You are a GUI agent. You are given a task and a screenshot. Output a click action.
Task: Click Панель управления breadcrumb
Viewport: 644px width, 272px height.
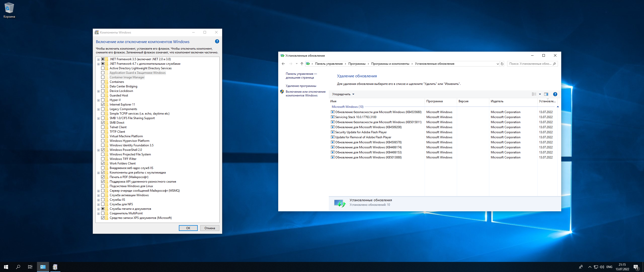click(x=329, y=64)
